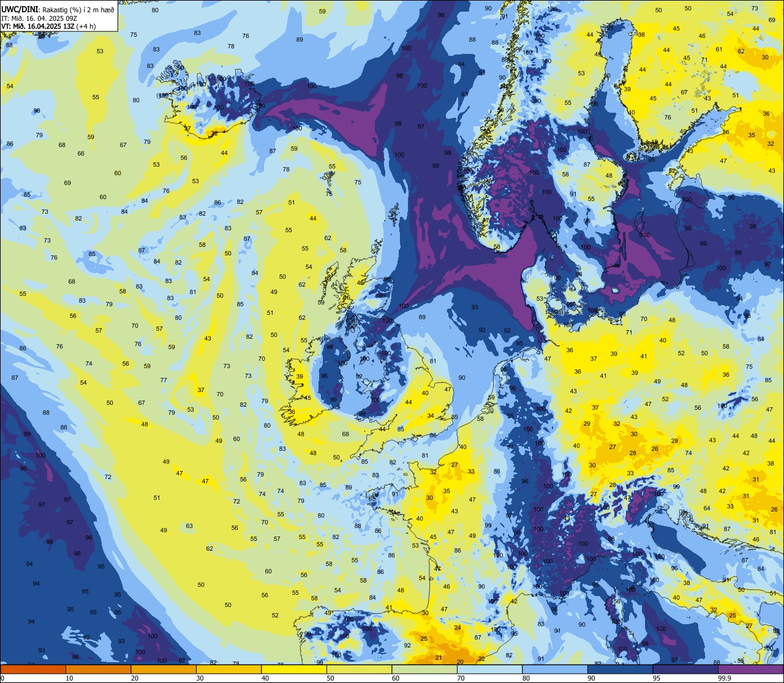Select the 10–20 legend swatch

click(99, 669)
